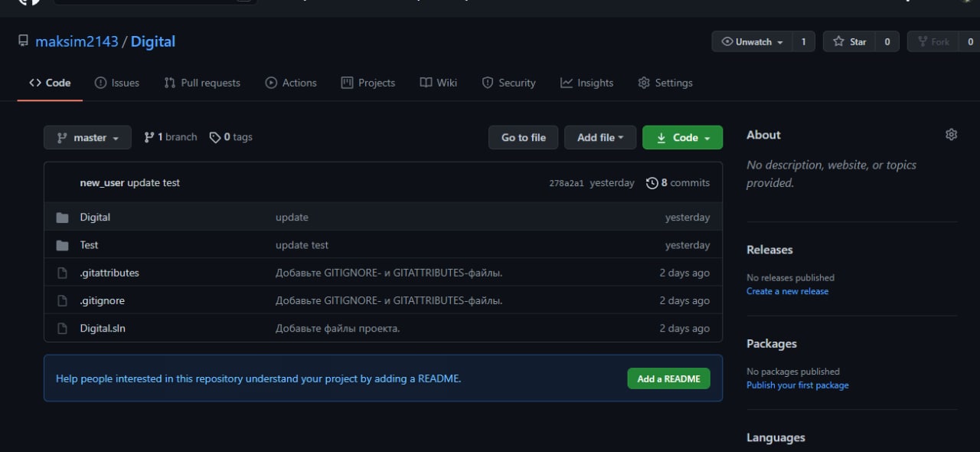The image size is (980, 452).
Task: Open the Digital.sln file
Action: coord(103,328)
